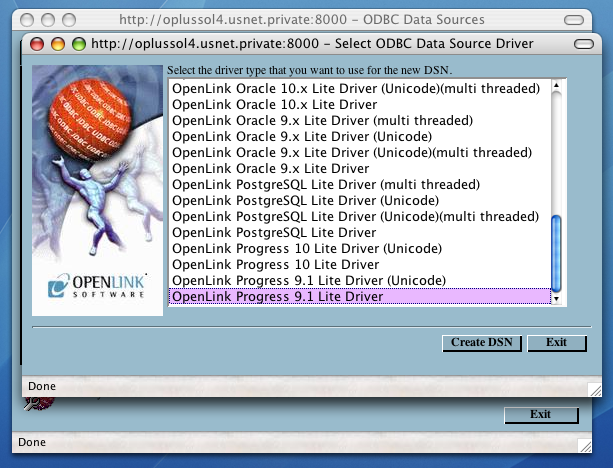Click the Create DSN button
The height and width of the screenshot is (468, 613).
[x=482, y=342]
